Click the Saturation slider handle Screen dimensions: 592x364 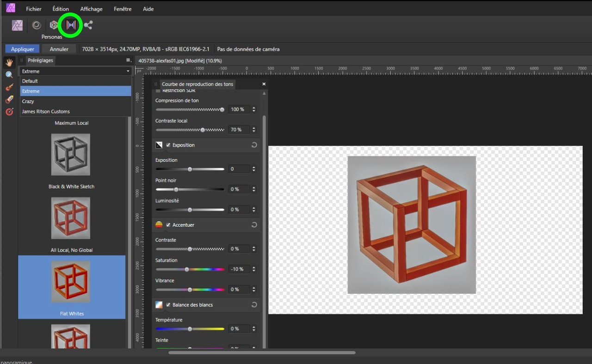[187, 269]
